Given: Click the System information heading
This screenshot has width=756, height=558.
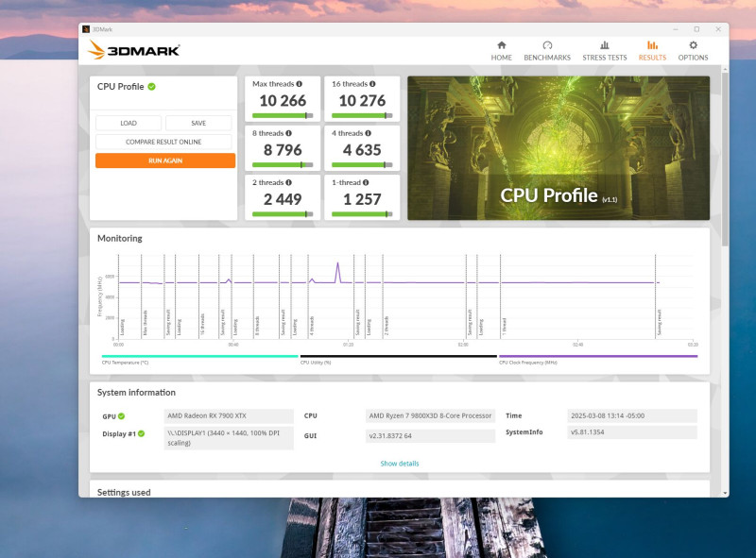Looking at the screenshot, I should (x=136, y=392).
